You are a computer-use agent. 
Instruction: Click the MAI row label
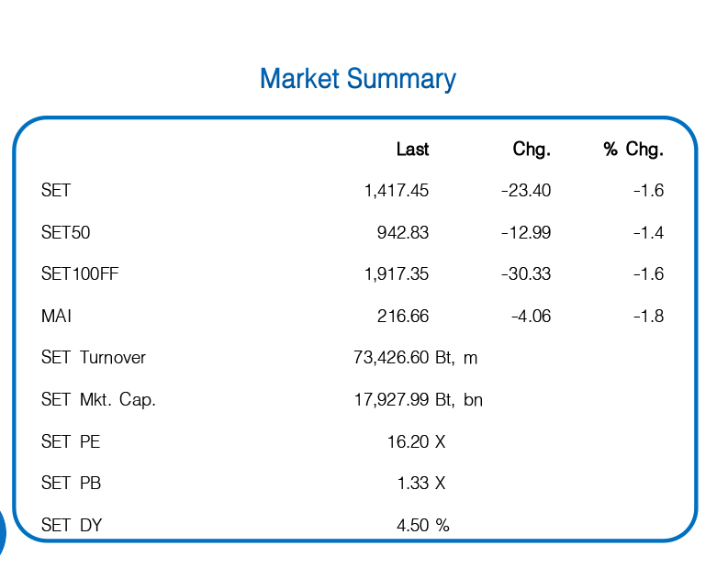57,317
